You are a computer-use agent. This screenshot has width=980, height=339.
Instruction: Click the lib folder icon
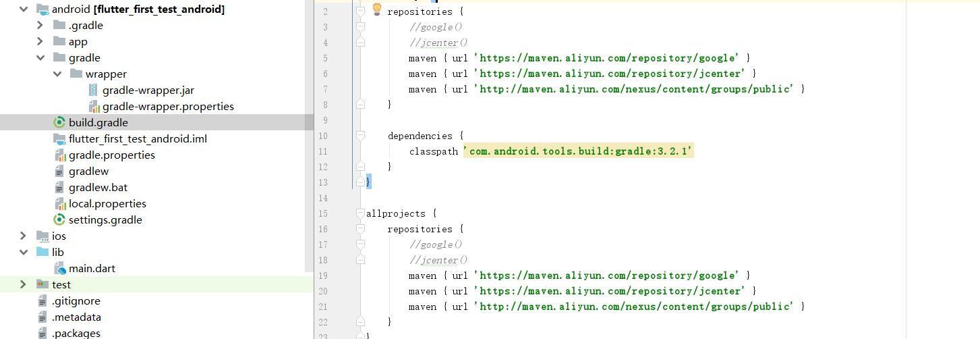(42, 253)
